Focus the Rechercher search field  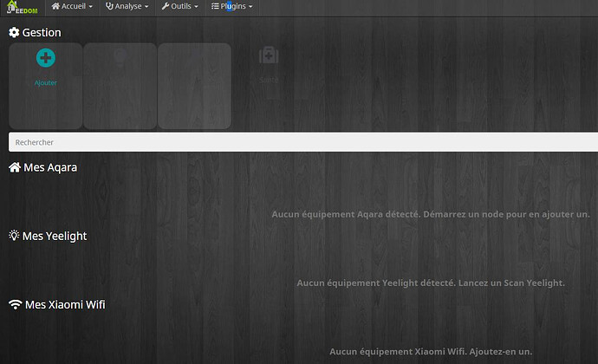coord(303,142)
